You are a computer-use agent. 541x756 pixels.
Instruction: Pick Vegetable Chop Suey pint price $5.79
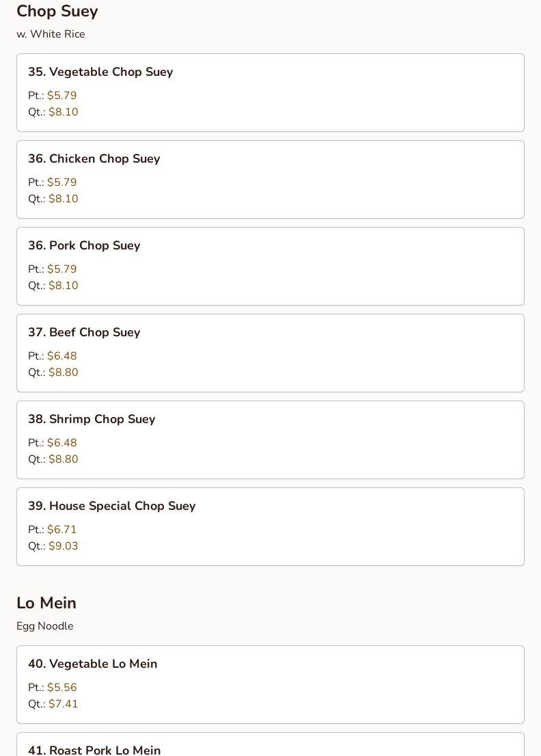click(61, 96)
